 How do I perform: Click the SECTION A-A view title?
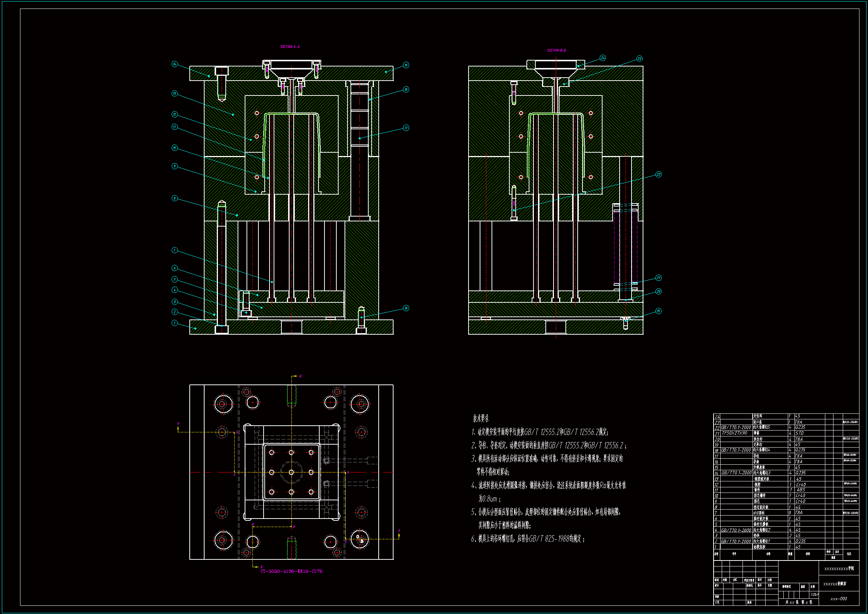pyautogui.click(x=290, y=47)
